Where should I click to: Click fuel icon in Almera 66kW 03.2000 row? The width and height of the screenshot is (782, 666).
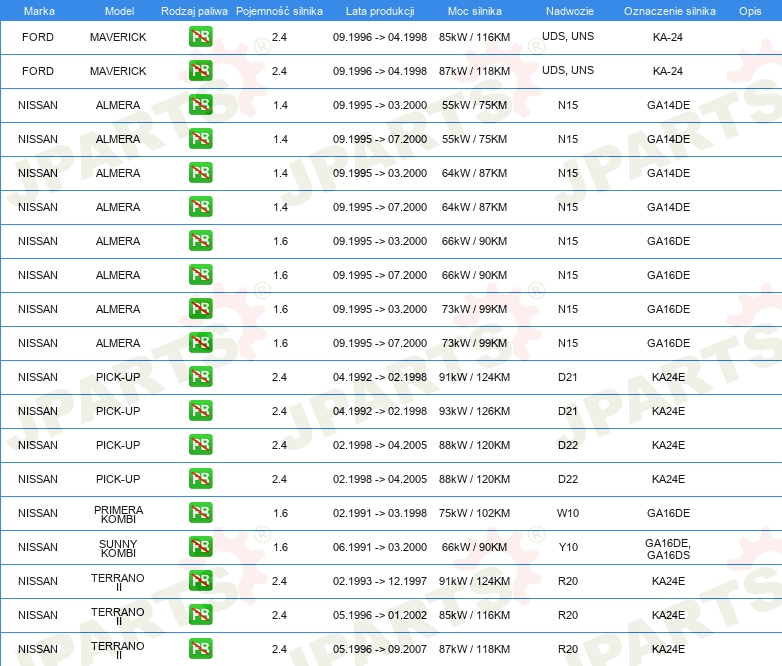pos(200,240)
